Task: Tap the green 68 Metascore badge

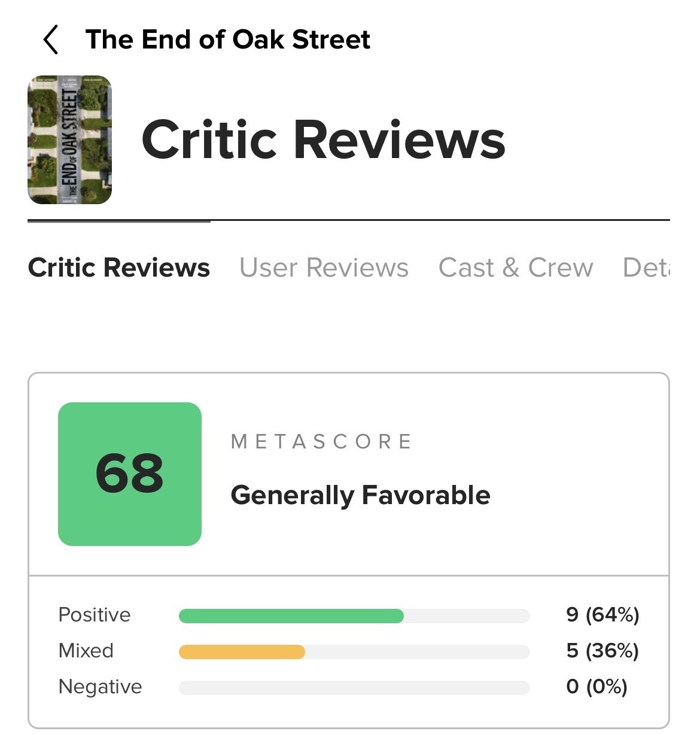Action: 130,474
